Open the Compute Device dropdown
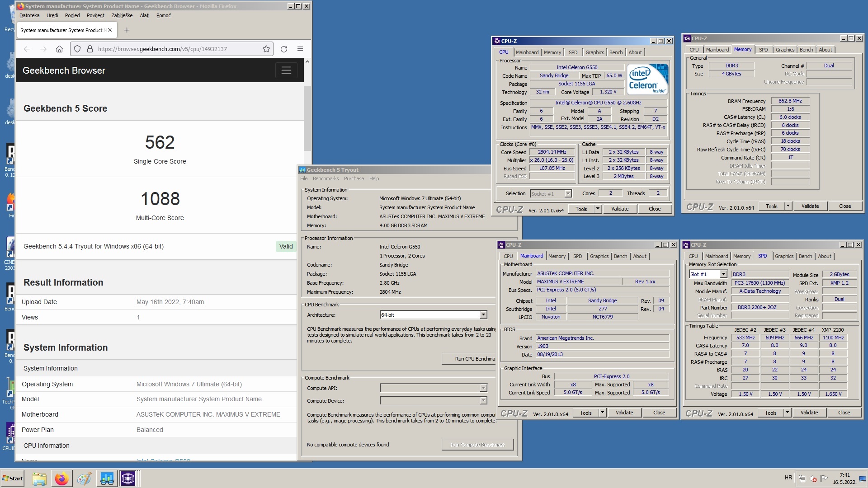868x488 pixels. (x=483, y=401)
